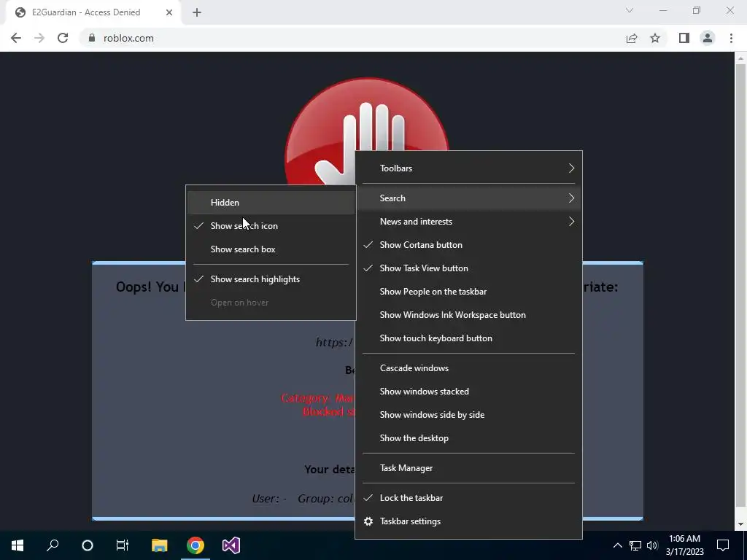Screen dimensions: 747x560
Task: Expand News and interests submenu
Action: coord(468,222)
